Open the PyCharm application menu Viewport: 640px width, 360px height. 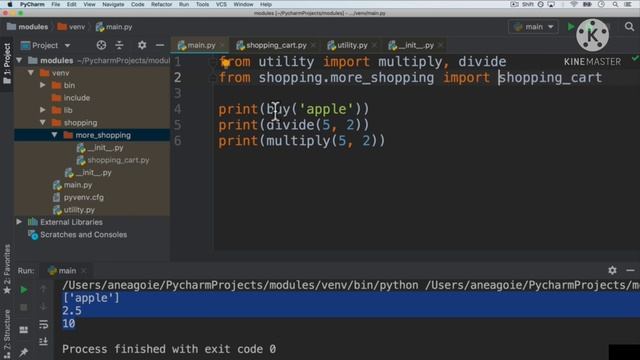32,4
